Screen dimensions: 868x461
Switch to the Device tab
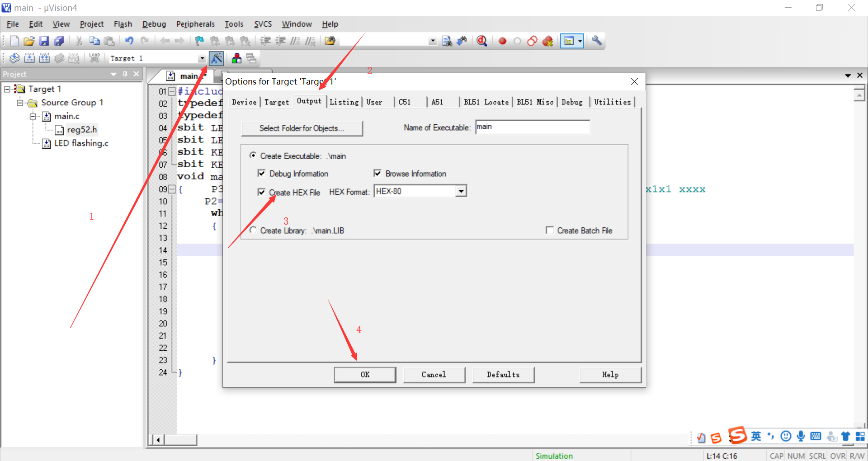[x=244, y=102]
